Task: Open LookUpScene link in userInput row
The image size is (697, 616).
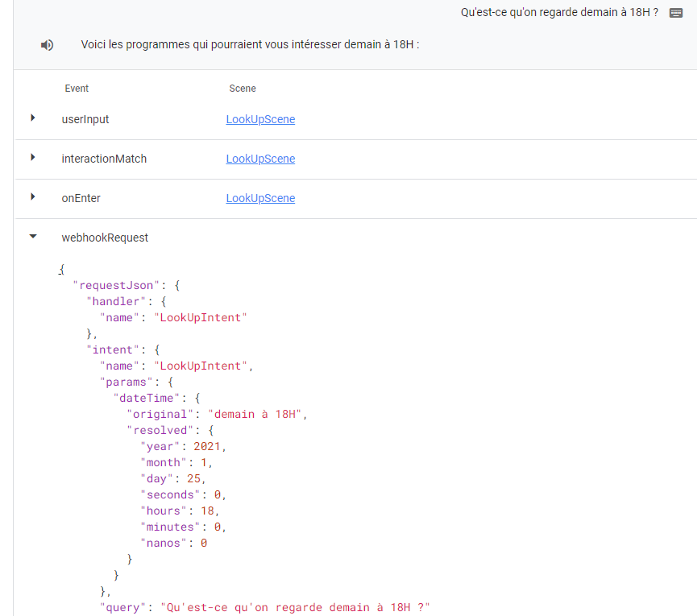Action: pyautogui.click(x=260, y=119)
